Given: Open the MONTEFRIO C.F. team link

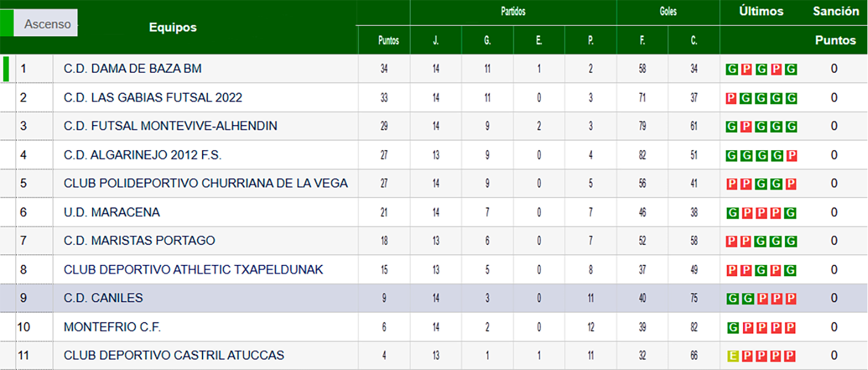Looking at the screenshot, I should coord(112,327).
